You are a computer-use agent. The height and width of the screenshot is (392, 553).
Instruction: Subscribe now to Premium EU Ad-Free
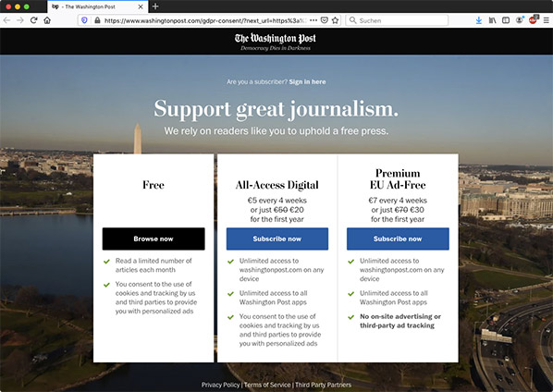(x=398, y=239)
